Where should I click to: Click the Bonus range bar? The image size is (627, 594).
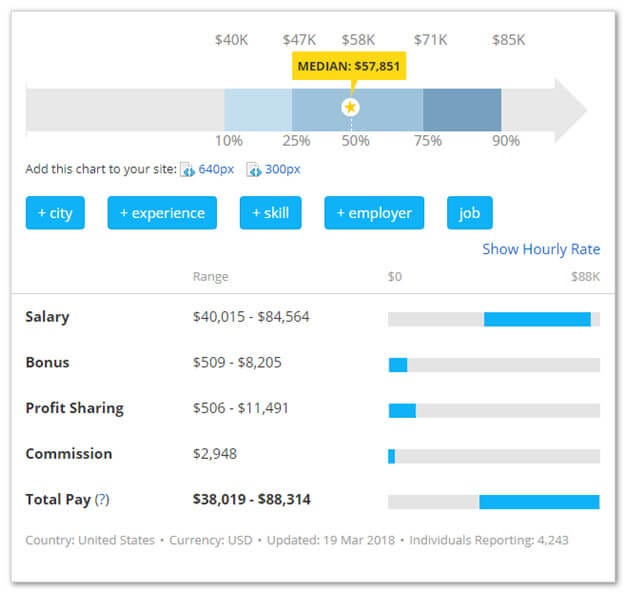(494, 365)
